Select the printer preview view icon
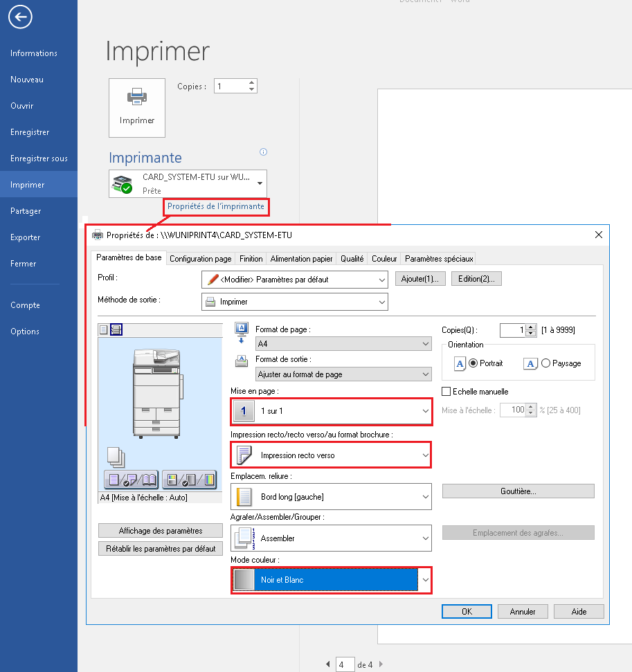The image size is (632, 672). [116, 329]
